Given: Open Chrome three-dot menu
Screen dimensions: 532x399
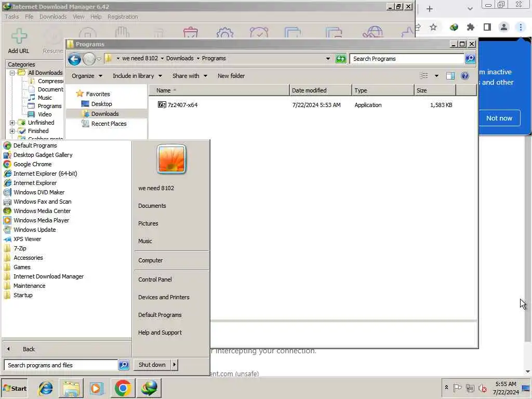Looking at the screenshot, I should pyautogui.click(x=521, y=27).
